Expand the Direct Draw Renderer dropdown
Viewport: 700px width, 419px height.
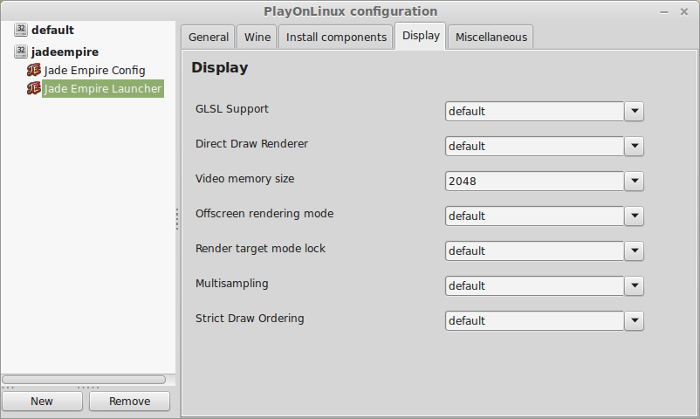tap(634, 146)
